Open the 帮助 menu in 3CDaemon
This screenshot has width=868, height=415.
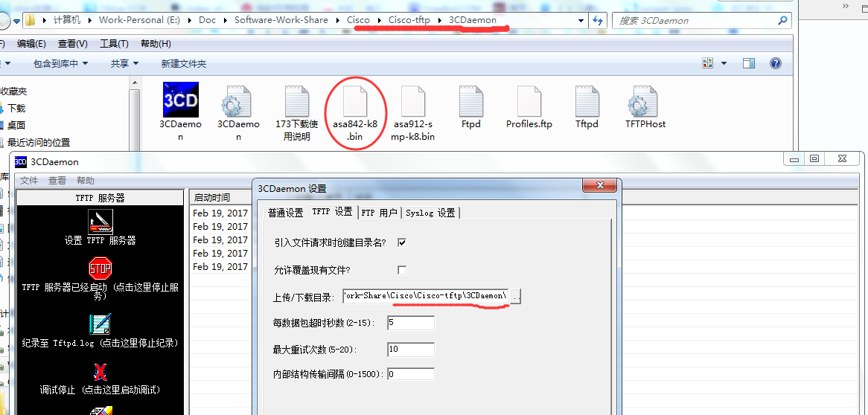click(x=86, y=181)
